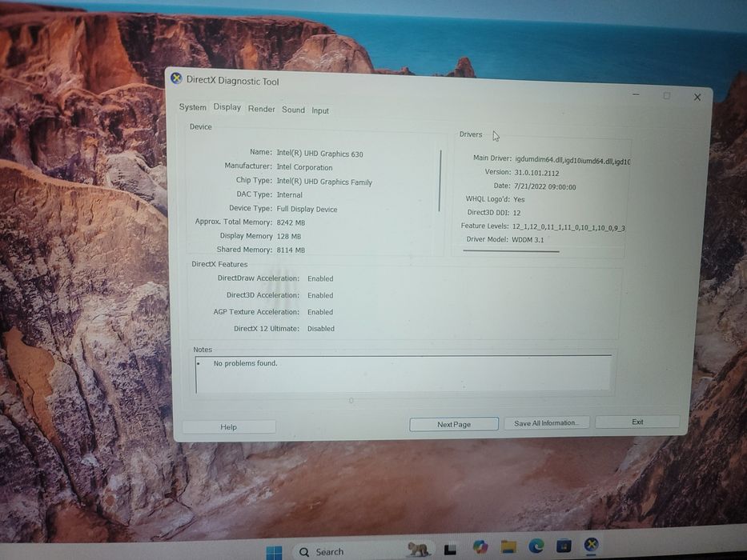Image resolution: width=747 pixels, height=560 pixels.
Task: Click the DirectX icon in the title bar
Action: coord(176,78)
